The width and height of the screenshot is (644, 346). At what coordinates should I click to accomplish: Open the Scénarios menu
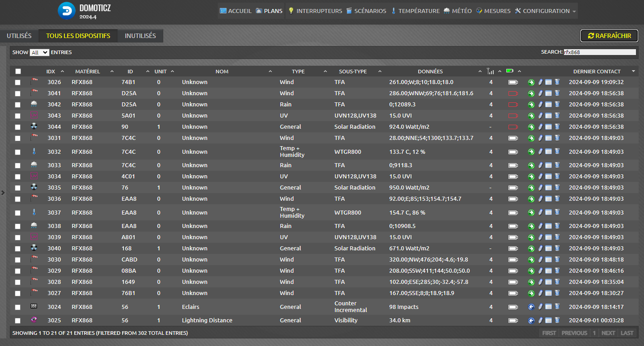click(x=366, y=11)
